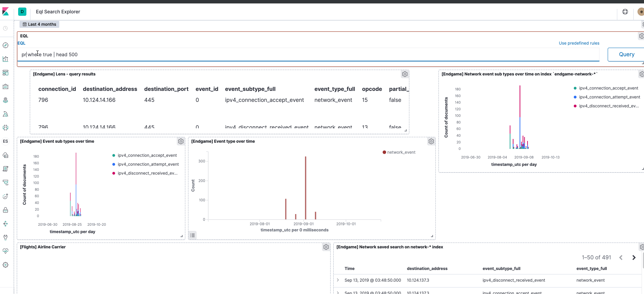Toggle legend in Event type over time chart
Viewport: 644px width, 294px height.
pos(193,235)
